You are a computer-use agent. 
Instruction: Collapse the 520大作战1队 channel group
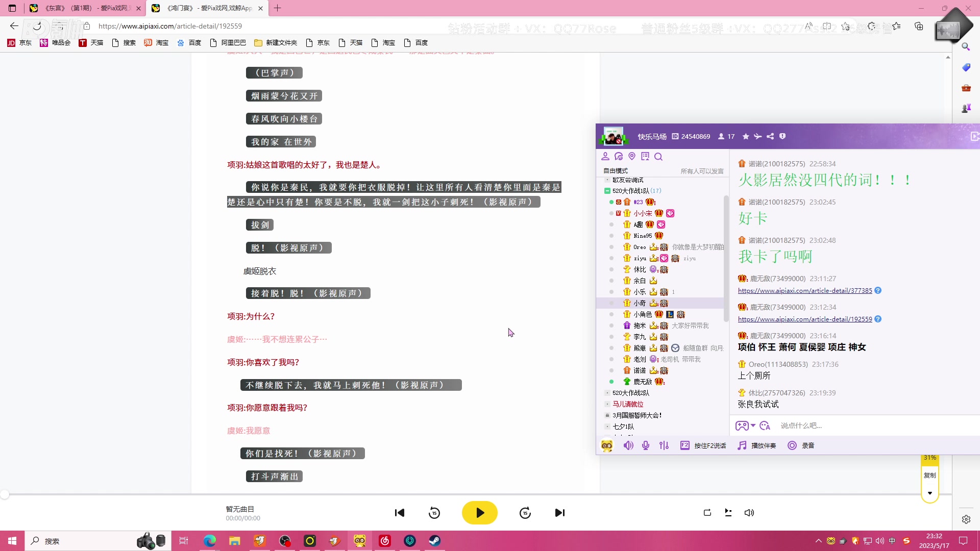pos(607,191)
